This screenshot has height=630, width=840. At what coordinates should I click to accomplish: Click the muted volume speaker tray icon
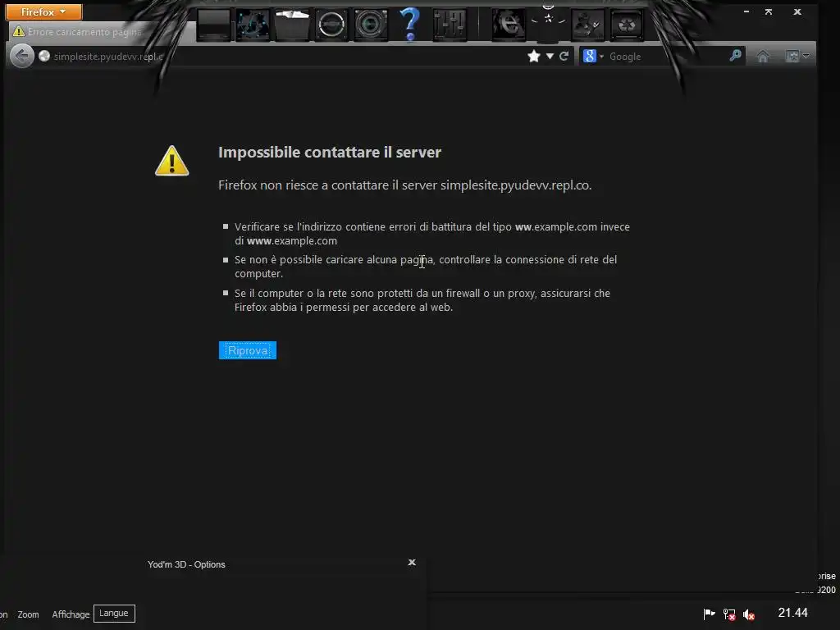point(749,614)
